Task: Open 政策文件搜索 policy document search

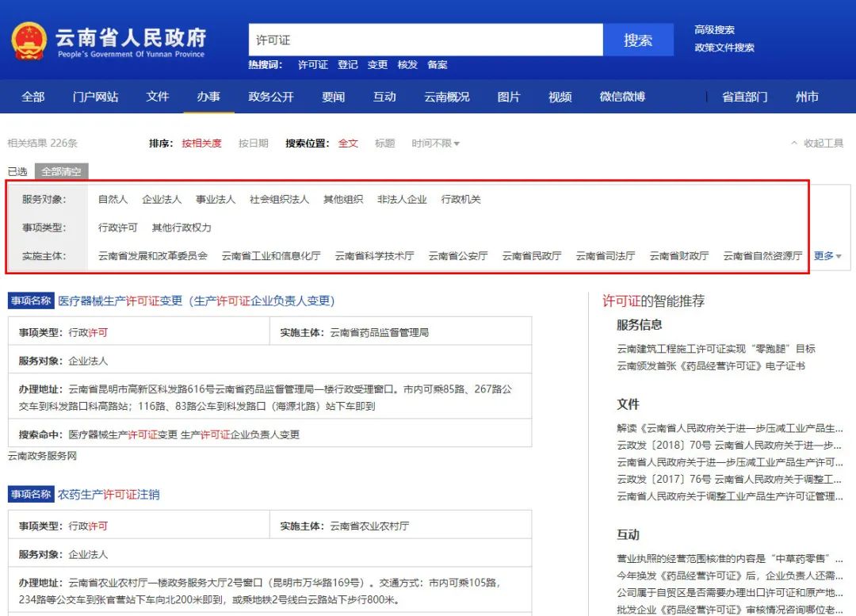Action: (724, 48)
